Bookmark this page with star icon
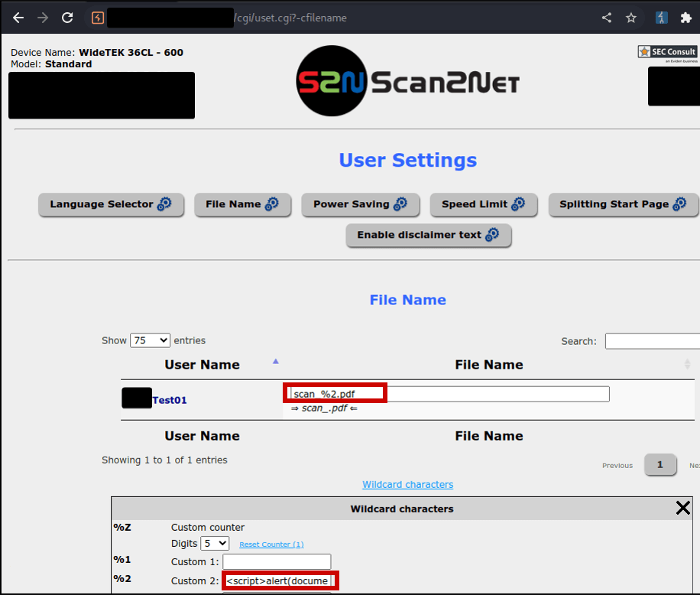This screenshot has width=700, height=595. [x=631, y=18]
